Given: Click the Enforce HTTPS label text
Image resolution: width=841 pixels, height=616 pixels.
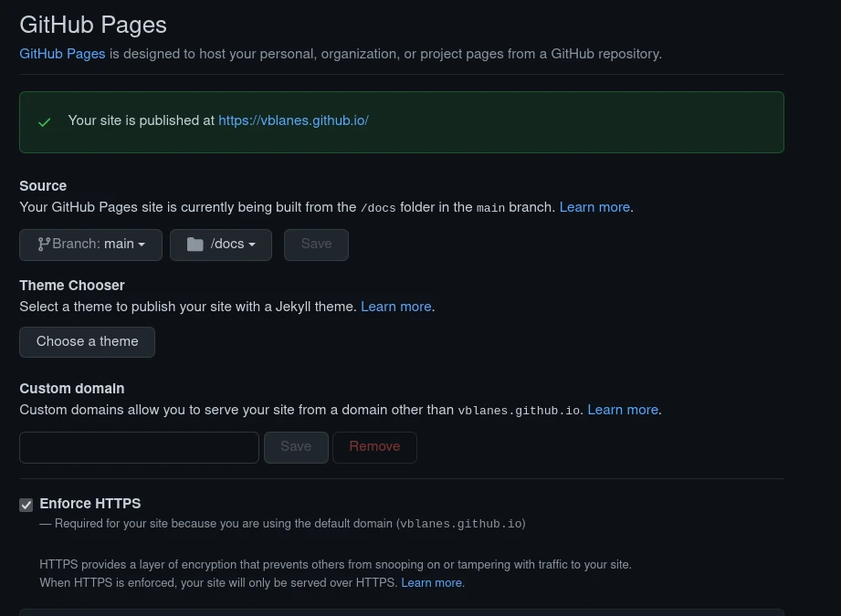Looking at the screenshot, I should (x=90, y=504).
